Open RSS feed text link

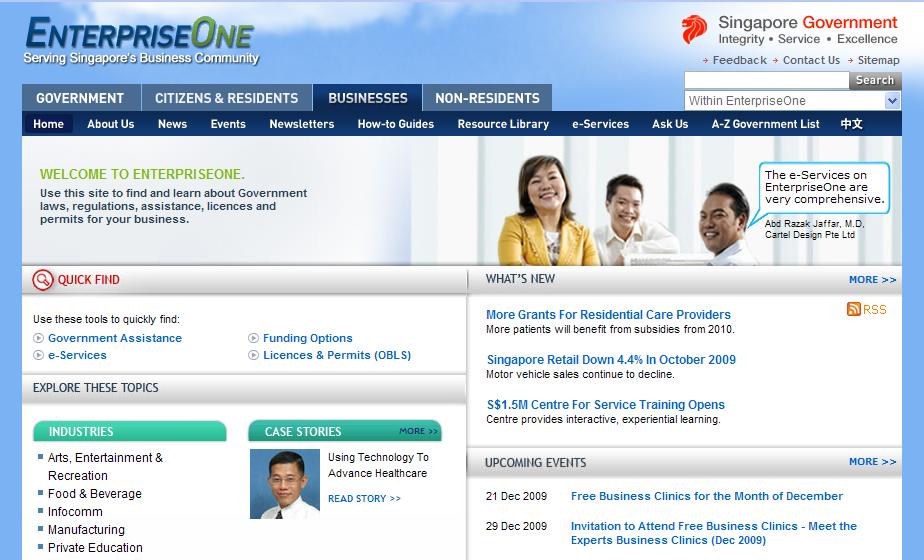coord(874,309)
